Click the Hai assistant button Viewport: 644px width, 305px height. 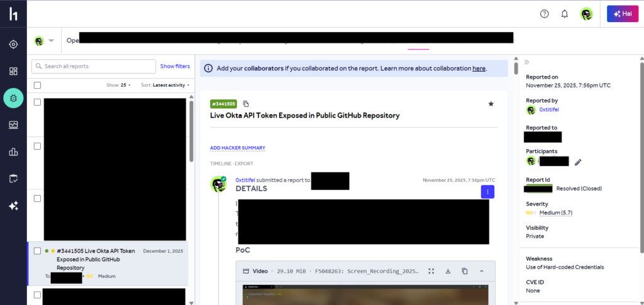click(623, 14)
